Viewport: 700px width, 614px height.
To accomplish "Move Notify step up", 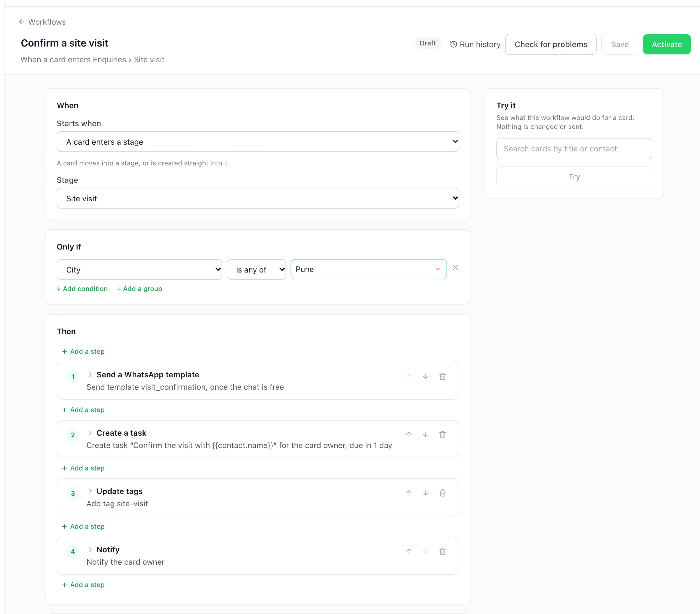I will (409, 551).
